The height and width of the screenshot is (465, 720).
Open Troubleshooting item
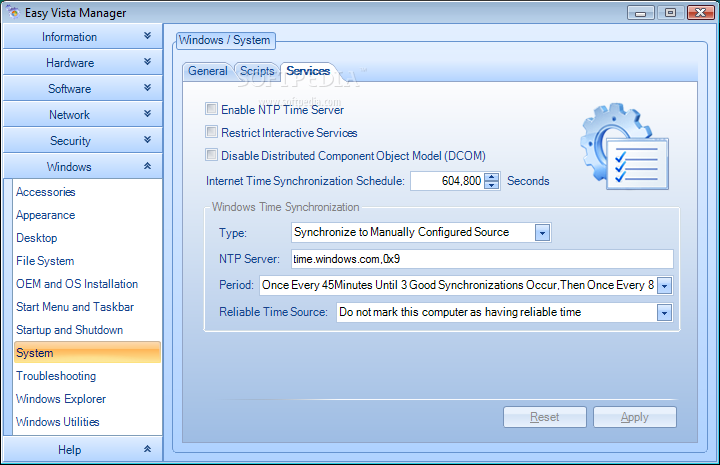56,375
